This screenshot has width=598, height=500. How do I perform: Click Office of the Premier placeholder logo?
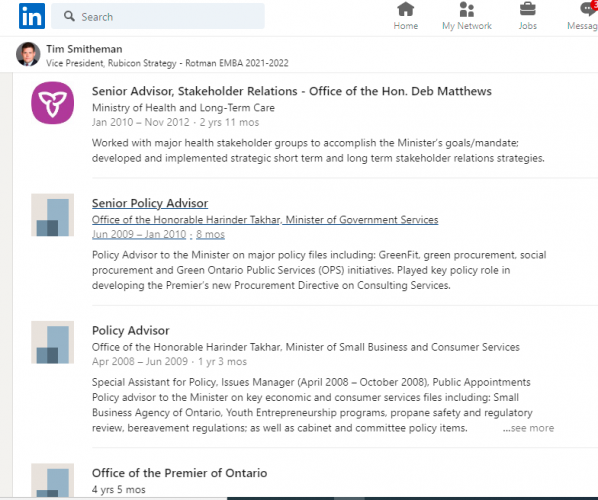point(53,480)
